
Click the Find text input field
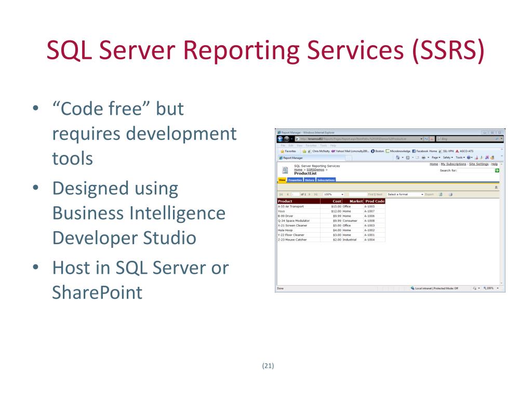(x=357, y=194)
